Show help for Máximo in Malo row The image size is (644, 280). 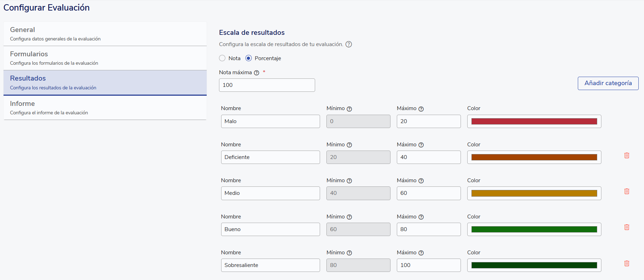click(x=421, y=109)
